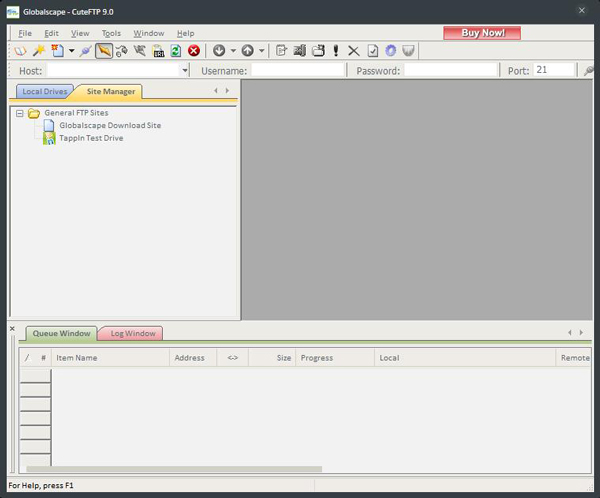Click the blank page icon beside Globalscape Download Site
This screenshot has width=600, height=498.
click(49, 126)
